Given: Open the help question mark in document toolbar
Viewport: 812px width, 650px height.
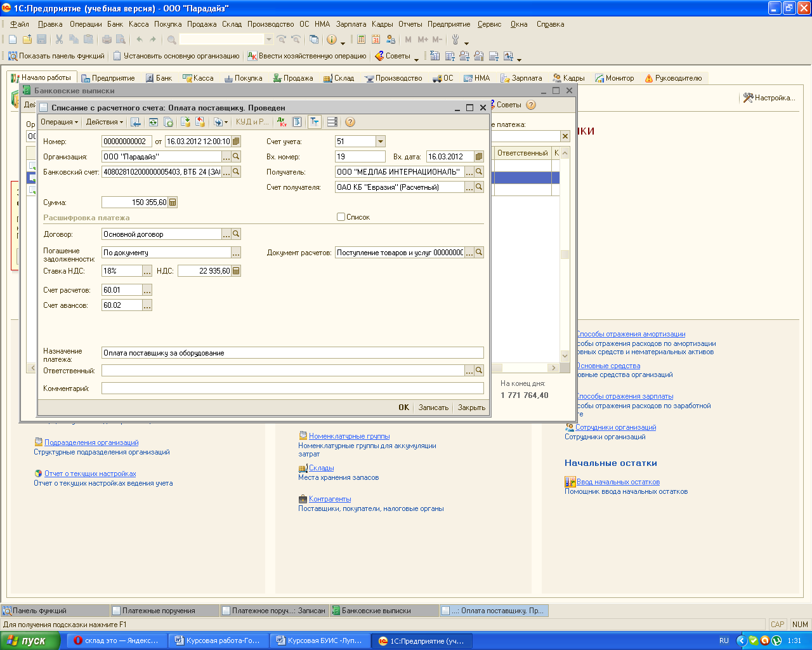Looking at the screenshot, I should click(x=350, y=122).
